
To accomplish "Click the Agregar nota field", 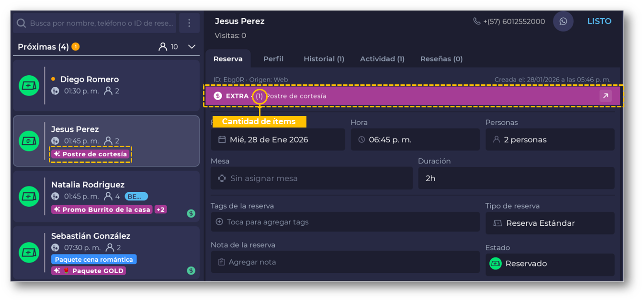I will pos(345,262).
